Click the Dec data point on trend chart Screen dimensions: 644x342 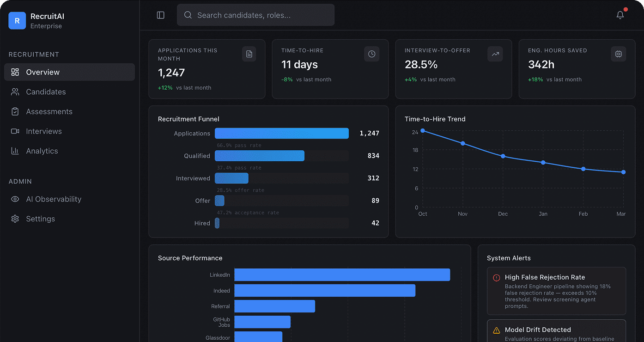click(503, 156)
